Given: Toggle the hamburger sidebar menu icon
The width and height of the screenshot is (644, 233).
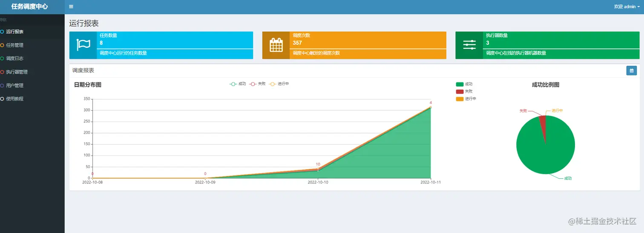Looking at the screenshot, I should tap(71, 7).
